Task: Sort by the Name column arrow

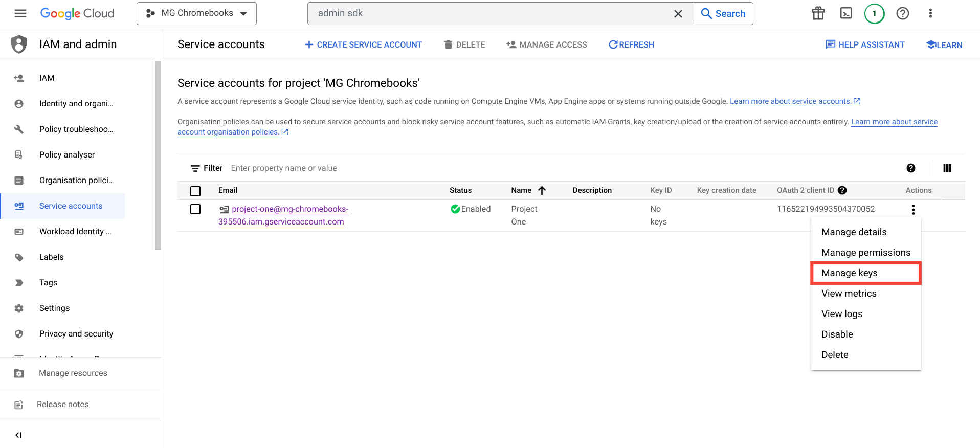Action: point(542,190)
